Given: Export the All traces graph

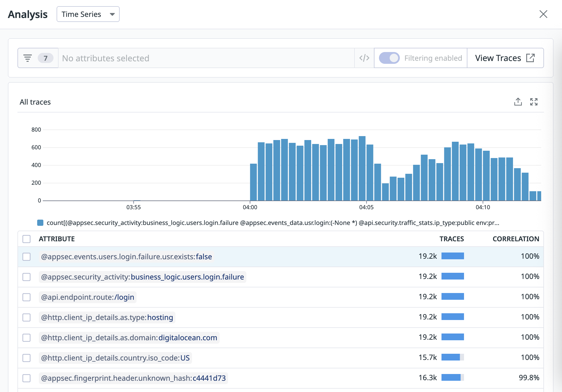Looking at the screenshot, I should point(518,102).
